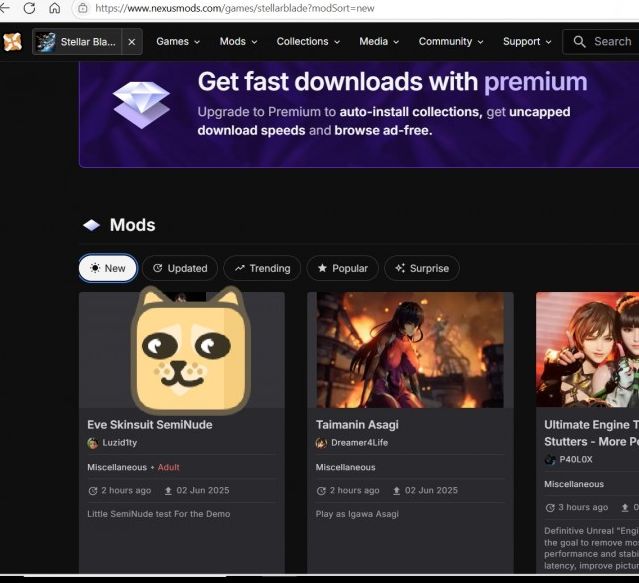The height and width of the screenshot is (583, 639).
Task: Expand the Mods dropdown menu
Action: tap(238, 42)
